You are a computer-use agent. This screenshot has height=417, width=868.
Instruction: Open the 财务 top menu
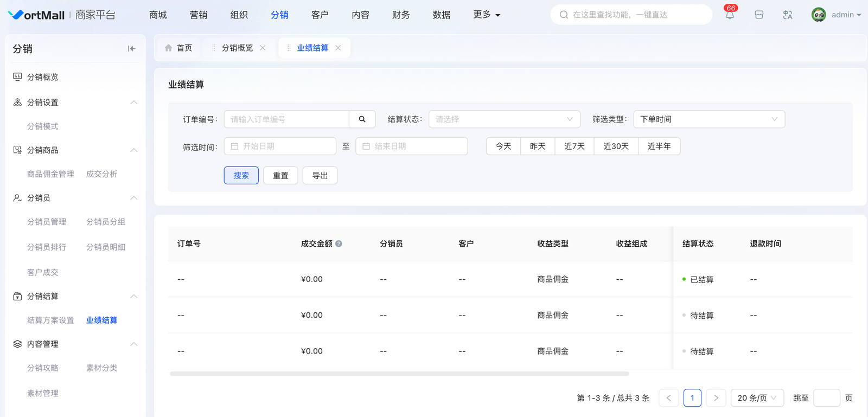click(x=401, y=15)
